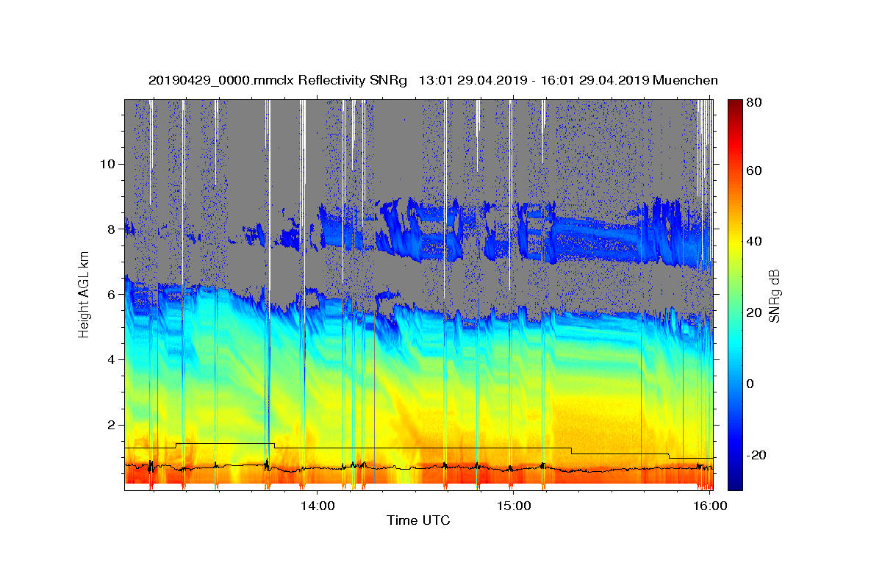Viewport: 882px width, 588px height.
Task: Click the x-axis tick label "15:00"
Action: click(514, 506)
